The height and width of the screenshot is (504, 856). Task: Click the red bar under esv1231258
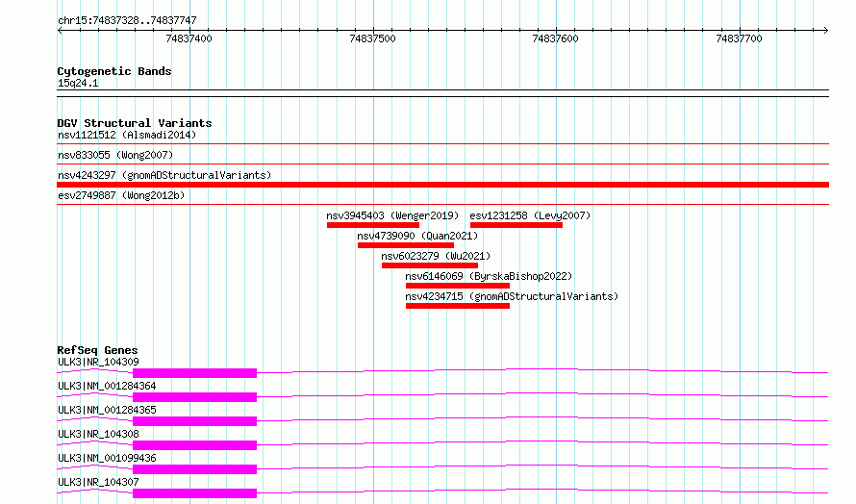pos(516,225)
